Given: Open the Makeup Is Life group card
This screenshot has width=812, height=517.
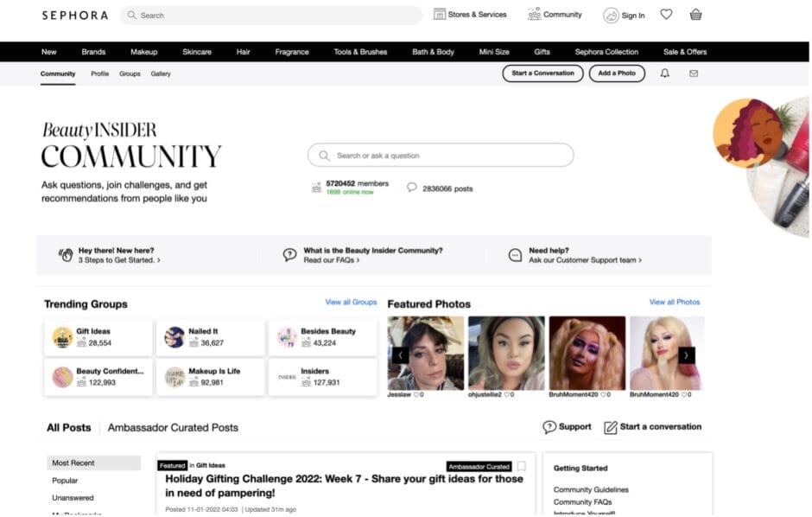Looking at the screenshot, I should (210, 377).
